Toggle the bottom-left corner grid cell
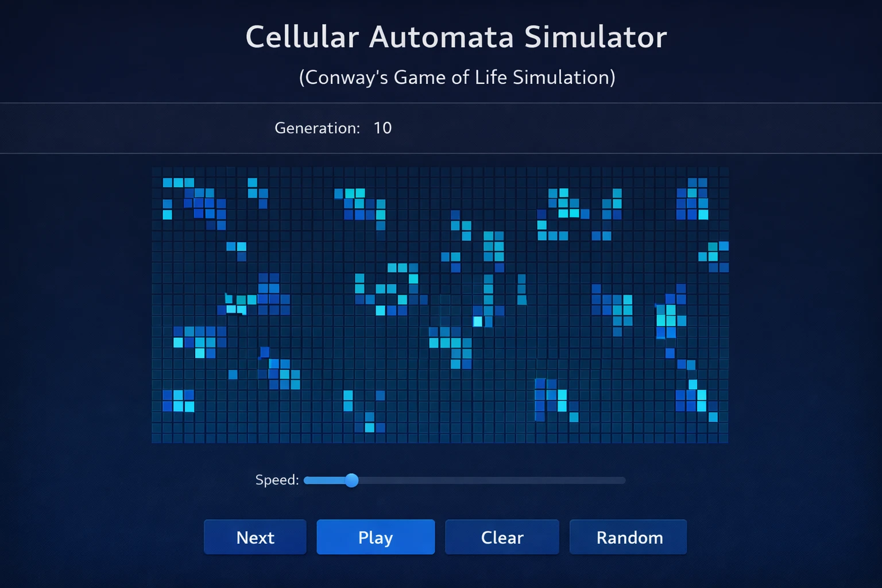 157,438
